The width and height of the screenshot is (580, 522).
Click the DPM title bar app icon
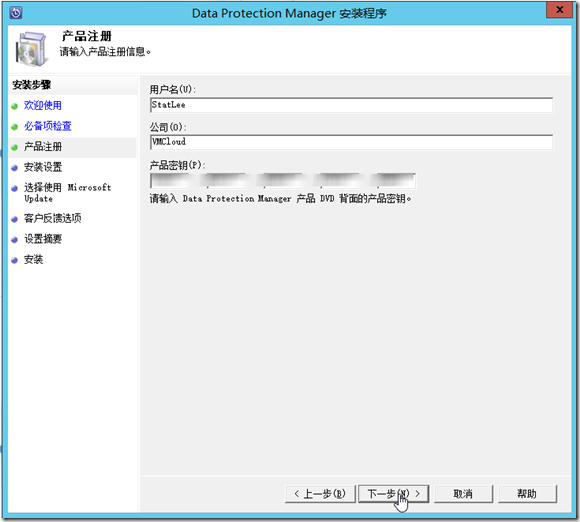[x=16, y=13]
